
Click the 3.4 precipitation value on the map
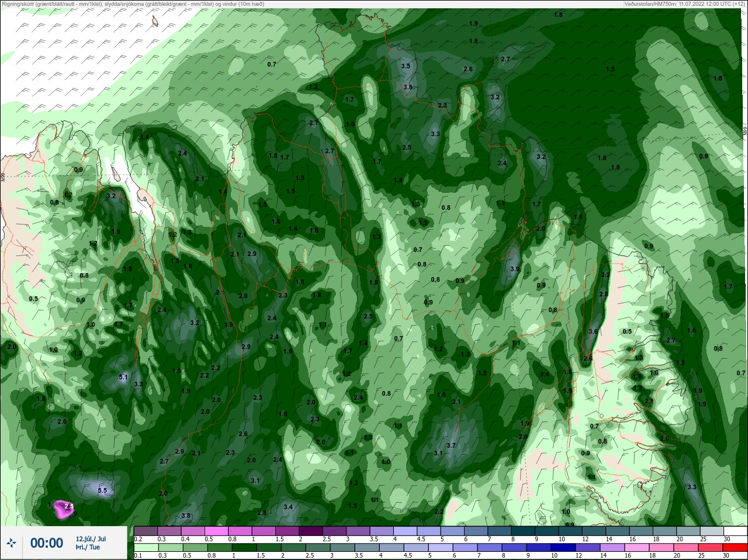[x=288, y=507]
